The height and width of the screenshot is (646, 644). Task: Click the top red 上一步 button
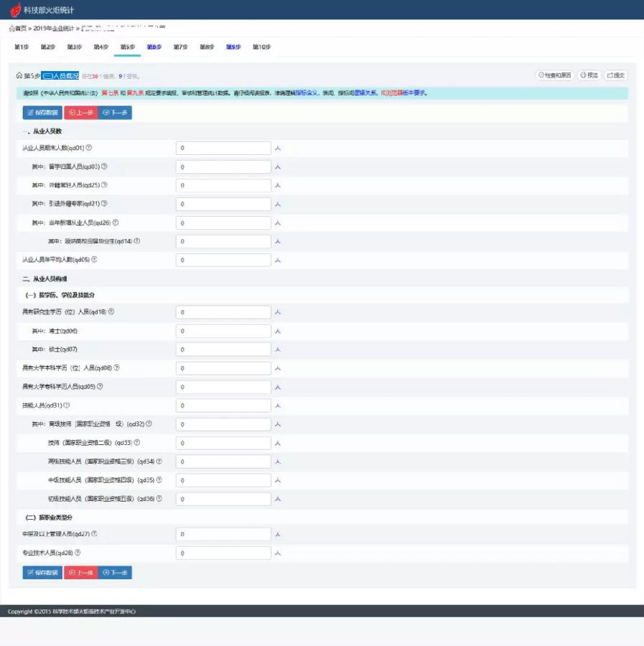[x=80, y=113]
